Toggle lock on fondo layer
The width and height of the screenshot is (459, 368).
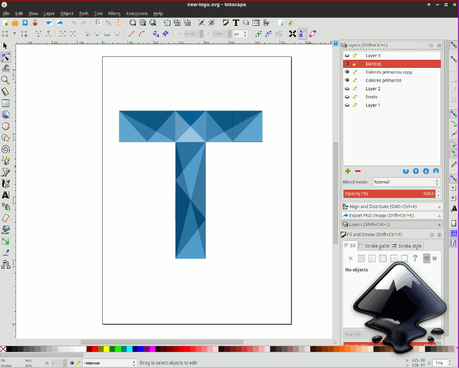[355, 97]
